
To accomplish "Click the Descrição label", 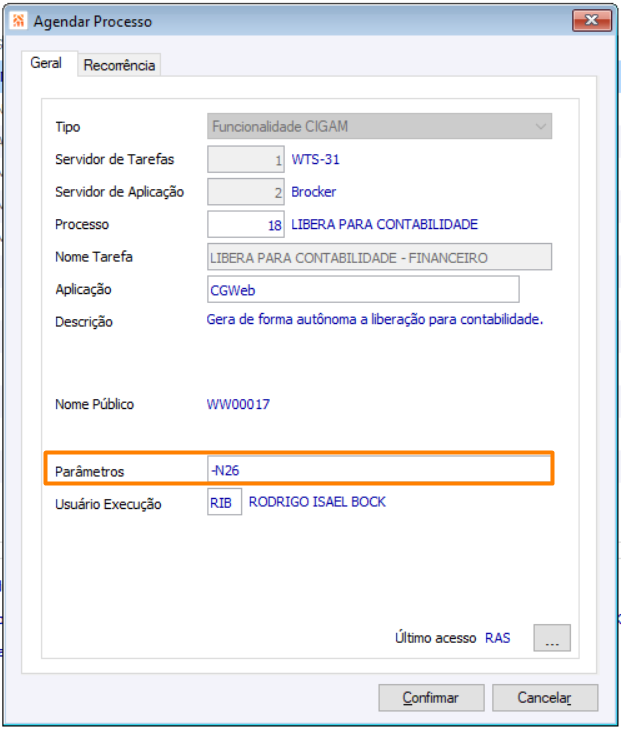I will pyautogui.click(x=84, y=322).
